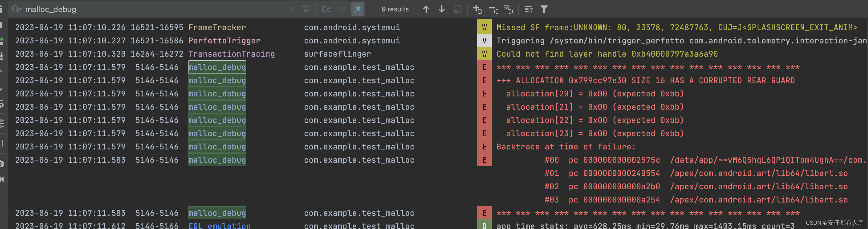Click the E level badge on Backtrace row
Screen dimensions: 868x229
tap(484, 146)
